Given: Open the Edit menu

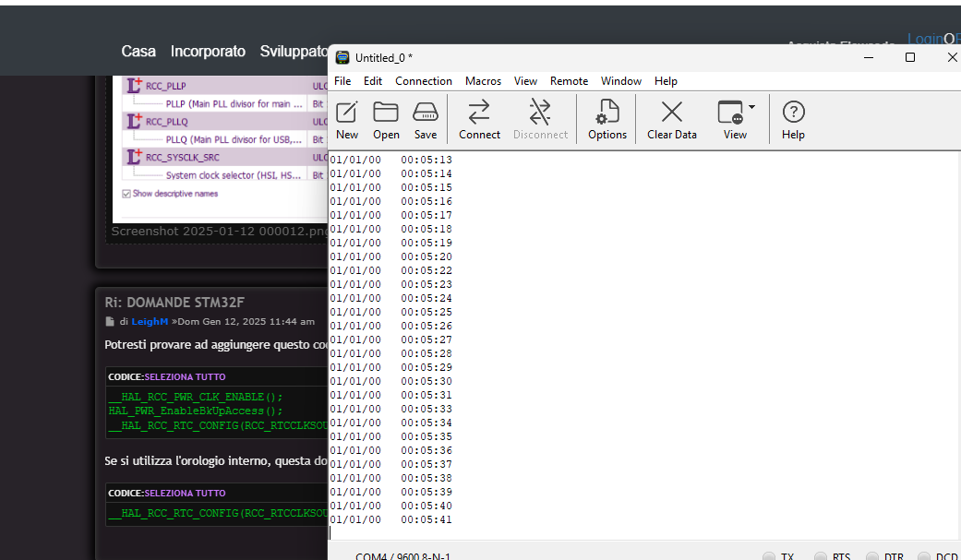Looking at the screenshot, I should click(373, 81).
